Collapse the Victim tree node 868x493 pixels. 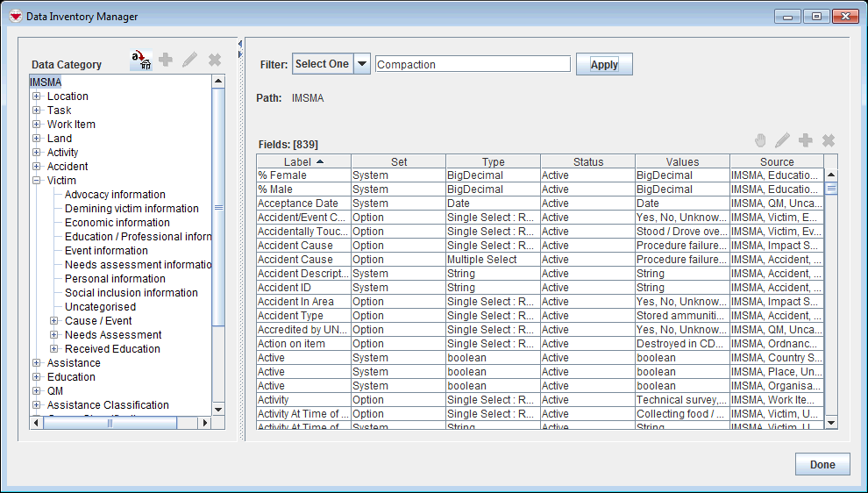[x=37, y=181]
